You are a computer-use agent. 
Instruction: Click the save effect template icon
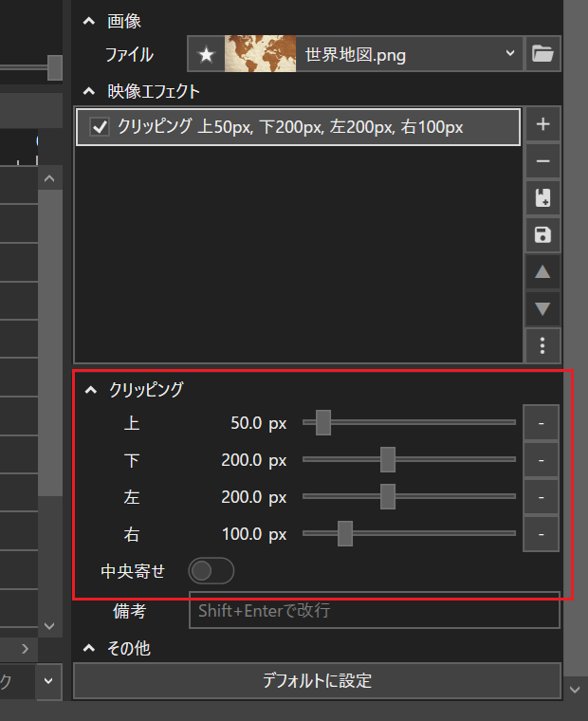point(542,235)
